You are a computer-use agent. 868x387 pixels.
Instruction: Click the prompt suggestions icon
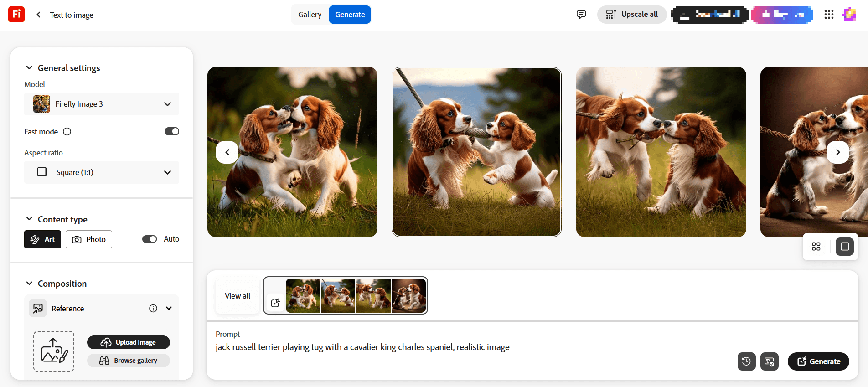point(770,361)
